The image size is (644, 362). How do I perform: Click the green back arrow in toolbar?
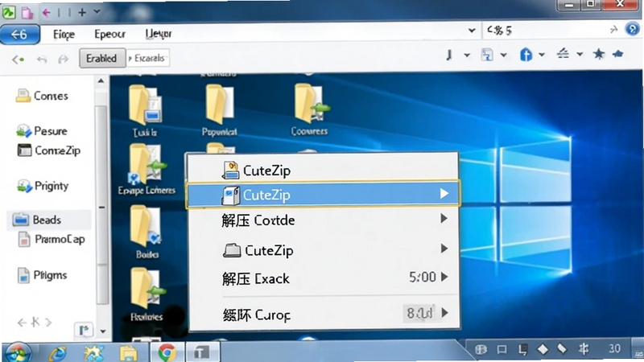point(18,60)
